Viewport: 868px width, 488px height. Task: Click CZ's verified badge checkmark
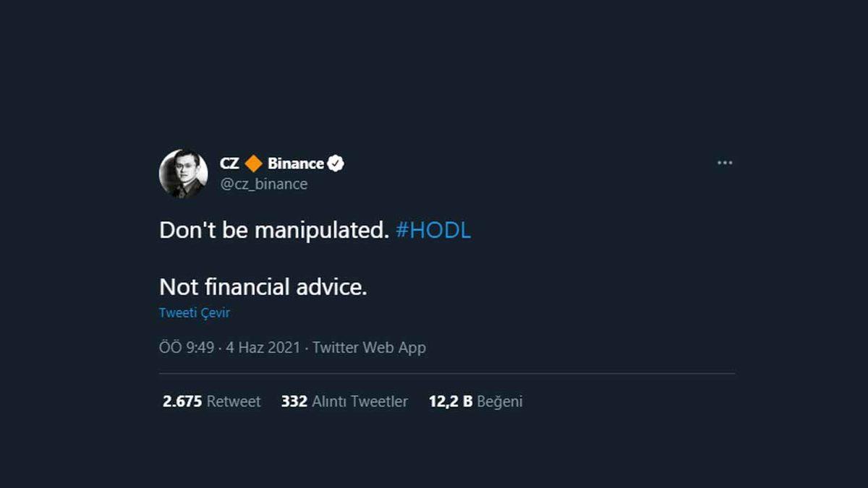(336, 163)
